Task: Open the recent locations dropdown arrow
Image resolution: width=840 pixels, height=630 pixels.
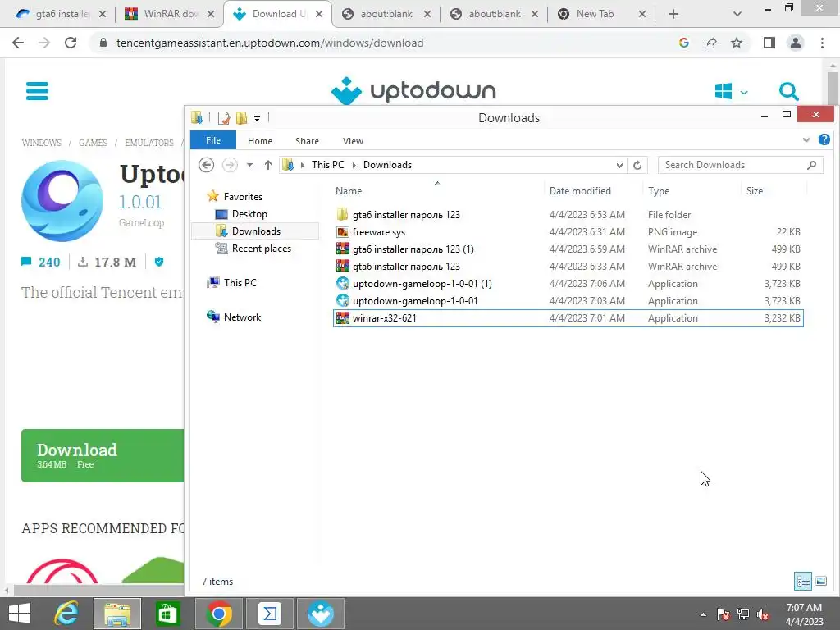Action: [x=249, y=165]
